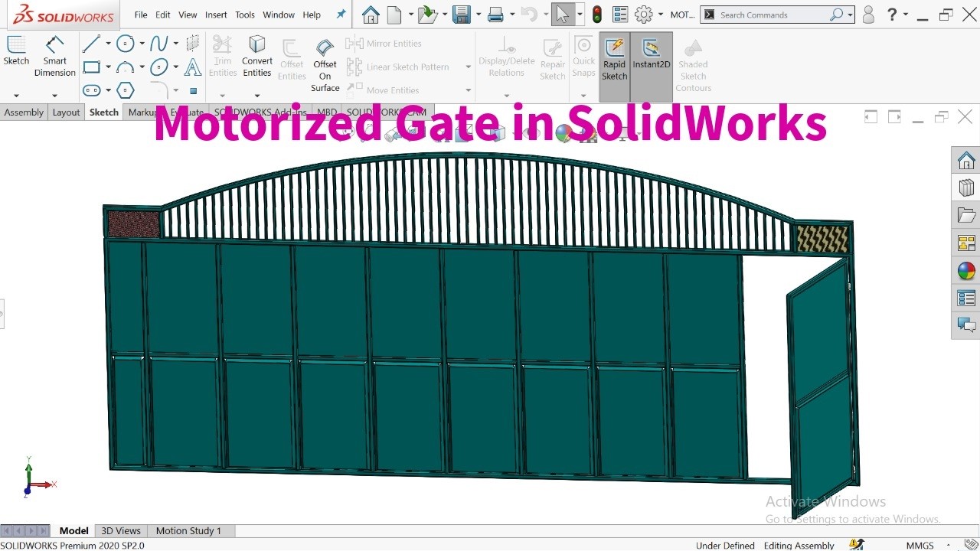The height and width of the screenshot is (551, 980).
Task: Open the Save button dropdown
Action: pyautogui.click(x=479, y=15)
